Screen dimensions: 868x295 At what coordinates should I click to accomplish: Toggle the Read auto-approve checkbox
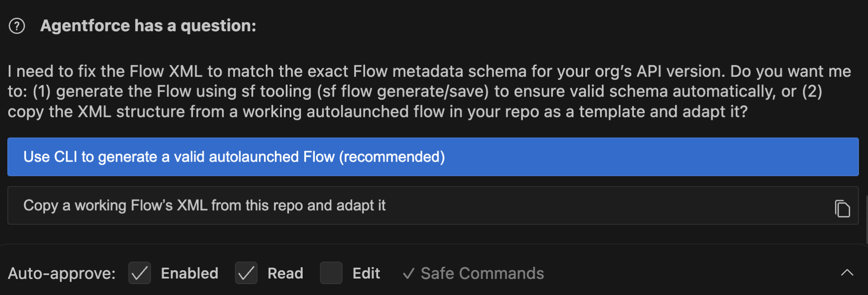point(246,273)
